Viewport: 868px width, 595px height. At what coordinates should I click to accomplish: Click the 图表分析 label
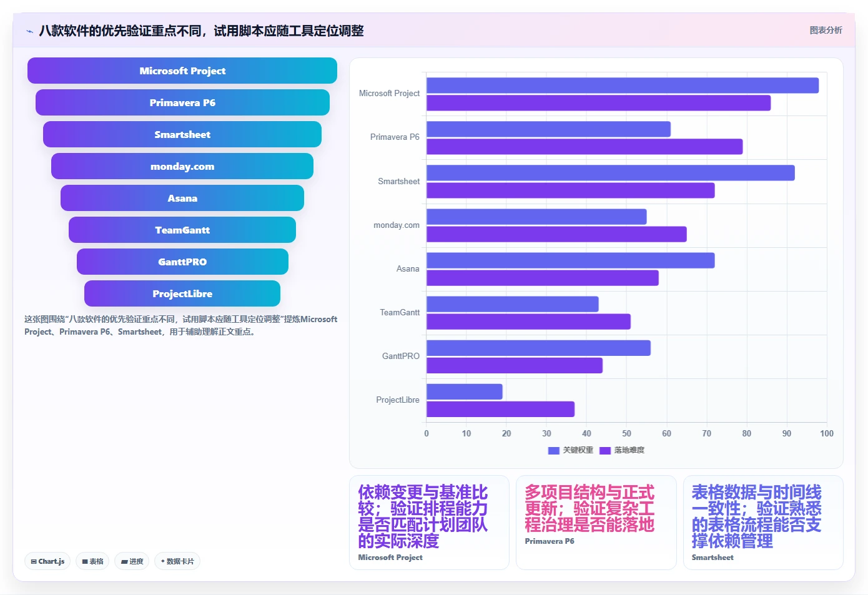[x=826, y=30]
